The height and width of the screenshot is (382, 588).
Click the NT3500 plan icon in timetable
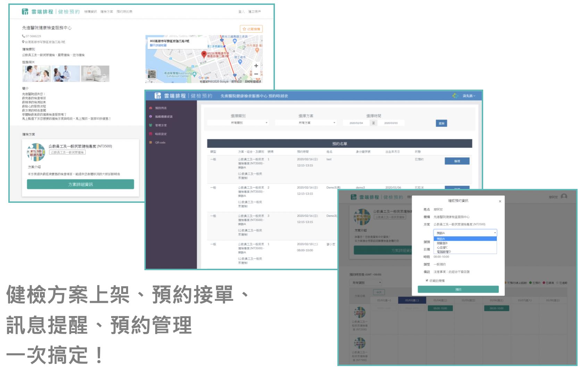coord(360,313)
